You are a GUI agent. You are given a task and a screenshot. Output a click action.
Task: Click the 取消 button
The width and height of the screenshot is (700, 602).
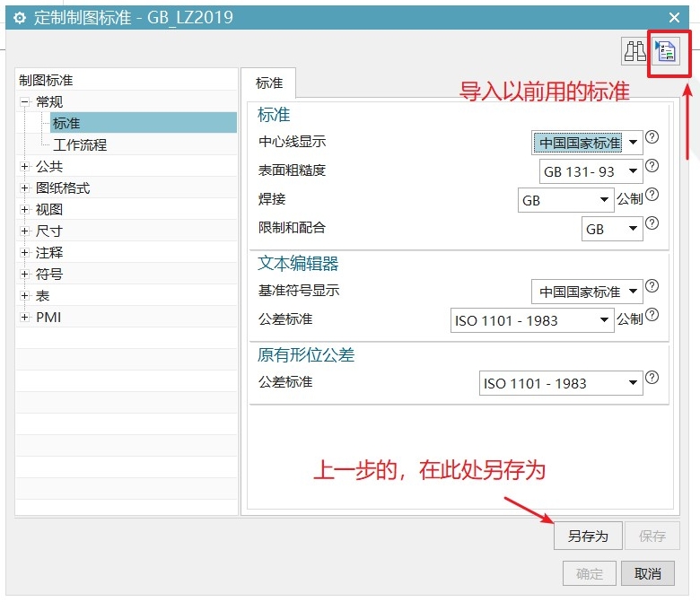point(648,573)
